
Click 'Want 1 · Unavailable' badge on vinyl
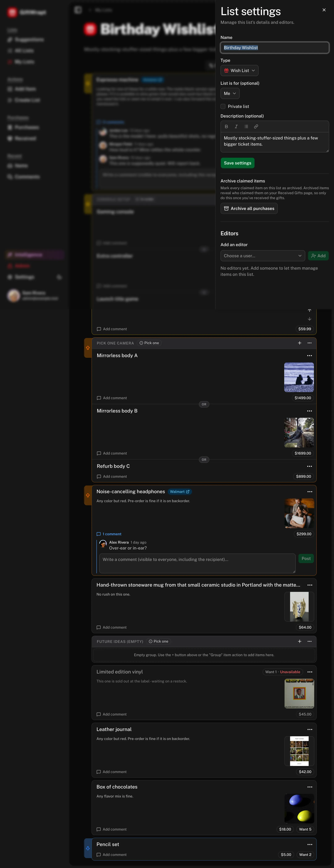pos(283,672)
